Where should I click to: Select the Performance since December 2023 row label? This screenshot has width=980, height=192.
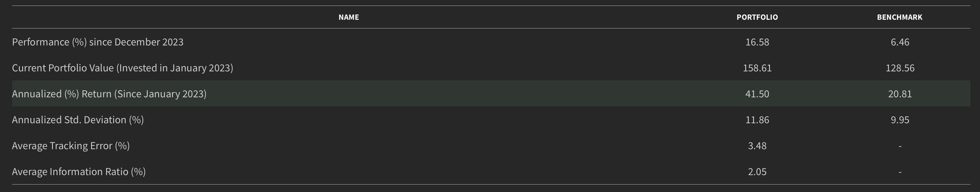point(97,42)
